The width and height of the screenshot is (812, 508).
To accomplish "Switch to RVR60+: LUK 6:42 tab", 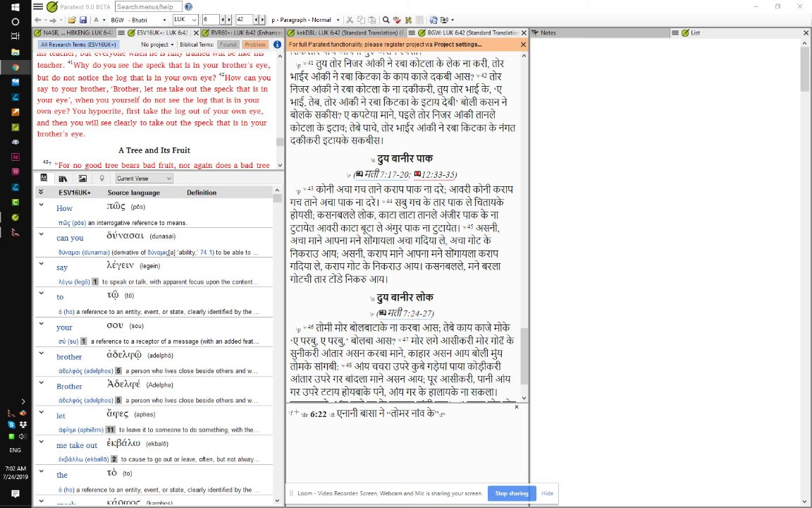I will (x=241, y=32).
